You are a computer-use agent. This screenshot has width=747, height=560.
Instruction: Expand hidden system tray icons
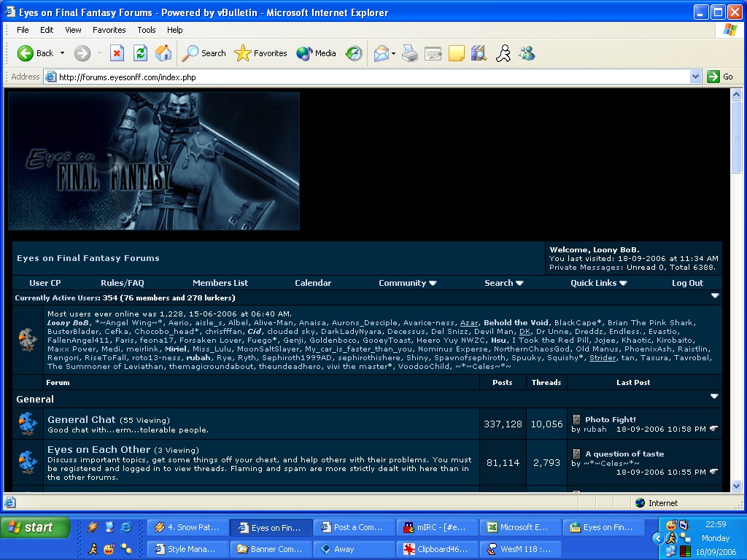(658, 538)
